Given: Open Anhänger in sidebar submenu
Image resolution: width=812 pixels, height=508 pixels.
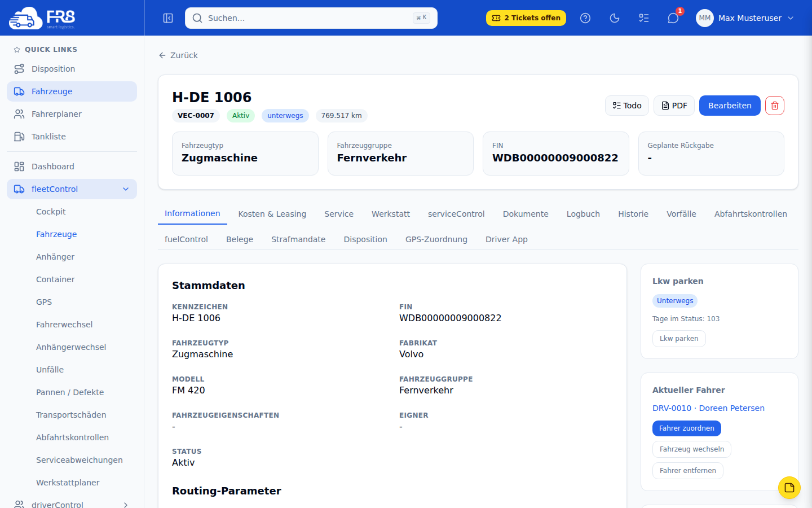Looking at the screenshot, I should click(x=55, y=257).
